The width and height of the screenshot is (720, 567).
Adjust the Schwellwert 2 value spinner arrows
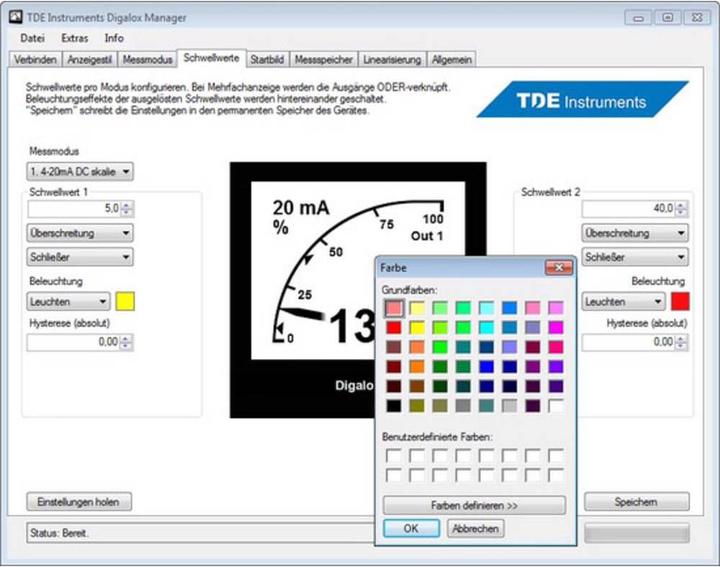click(x=681, y=209)
